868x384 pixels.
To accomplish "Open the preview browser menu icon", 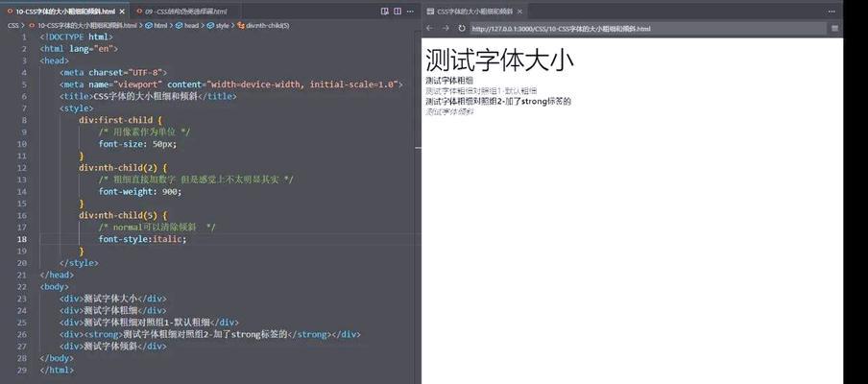I will tap(834, 28).
